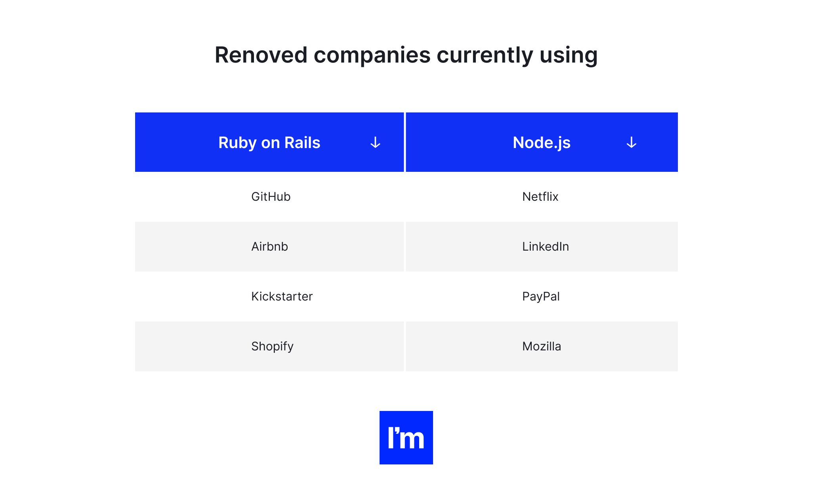Click the down arrow beside Ruby on Rails
The image size is (813, 504).
click(x=375, y=143)
